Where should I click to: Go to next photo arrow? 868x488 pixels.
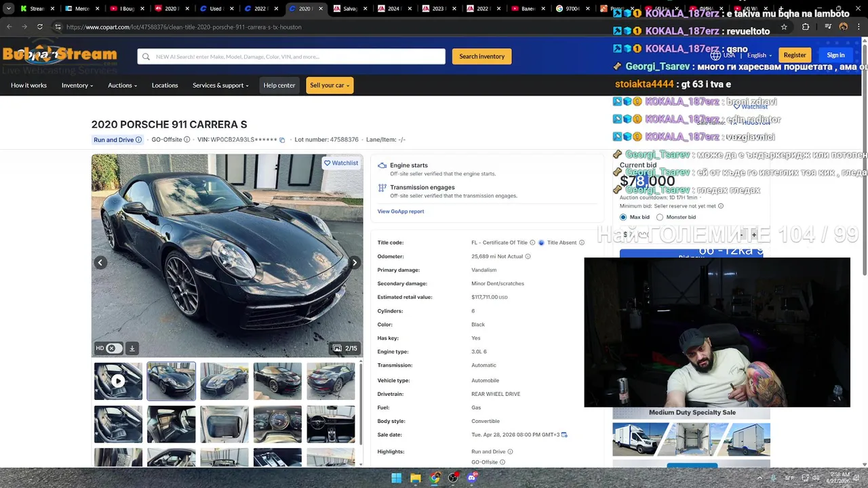click(354, 262)
